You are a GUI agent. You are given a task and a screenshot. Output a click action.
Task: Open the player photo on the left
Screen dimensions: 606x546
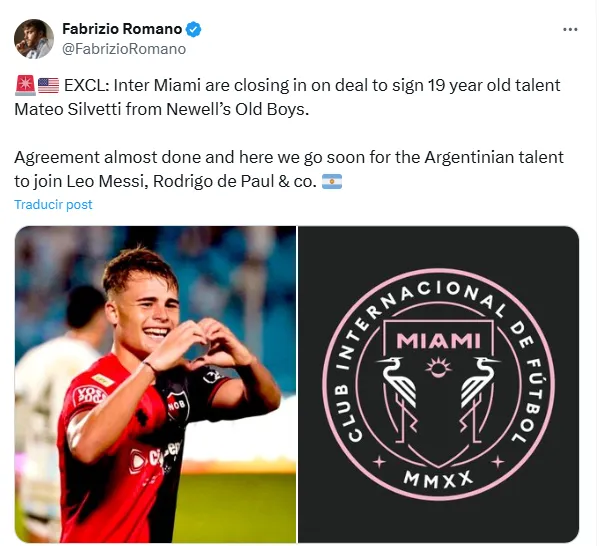click(155, 384)
